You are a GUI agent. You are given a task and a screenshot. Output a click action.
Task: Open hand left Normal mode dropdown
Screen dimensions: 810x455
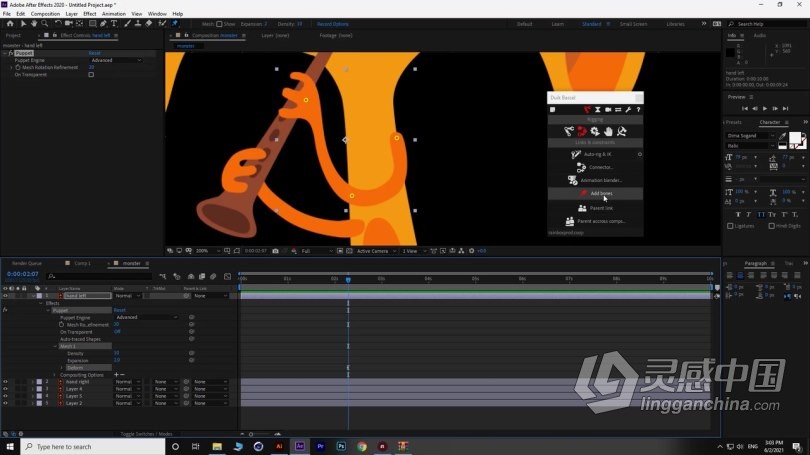coord(127,296)
